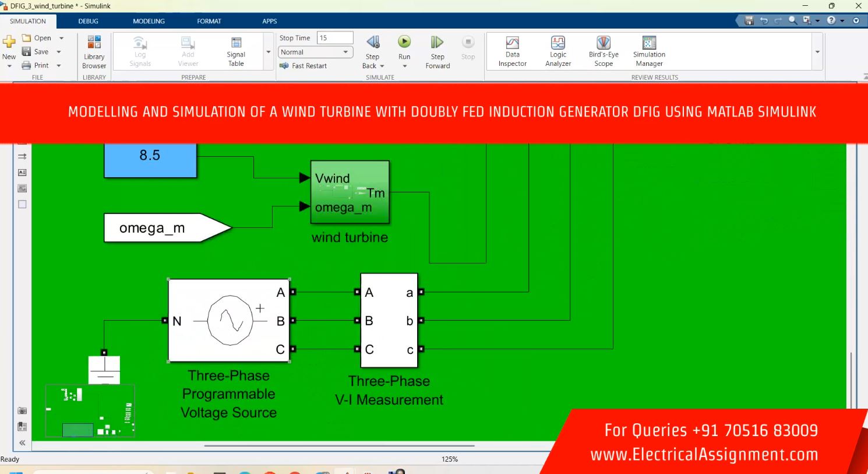This screenshot has height=474, width=868.
Task: Open Bird's-Eye Scope
Action: (604, 51)
